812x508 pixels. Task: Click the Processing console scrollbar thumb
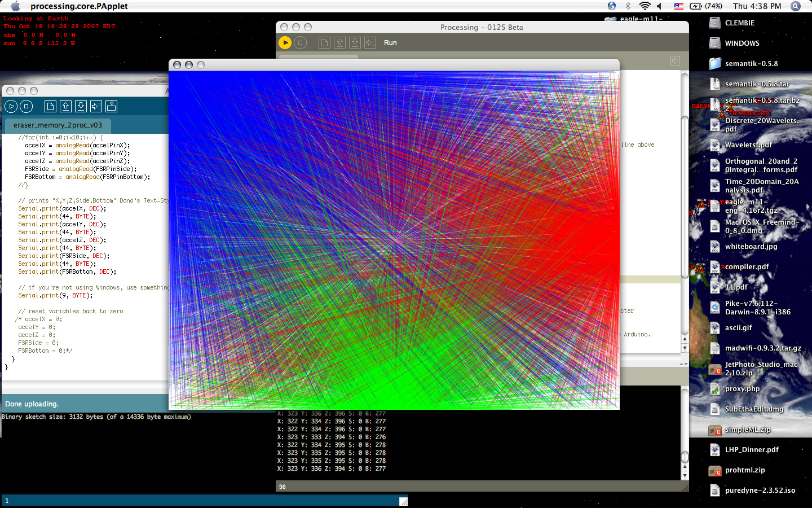pos(685,457)
